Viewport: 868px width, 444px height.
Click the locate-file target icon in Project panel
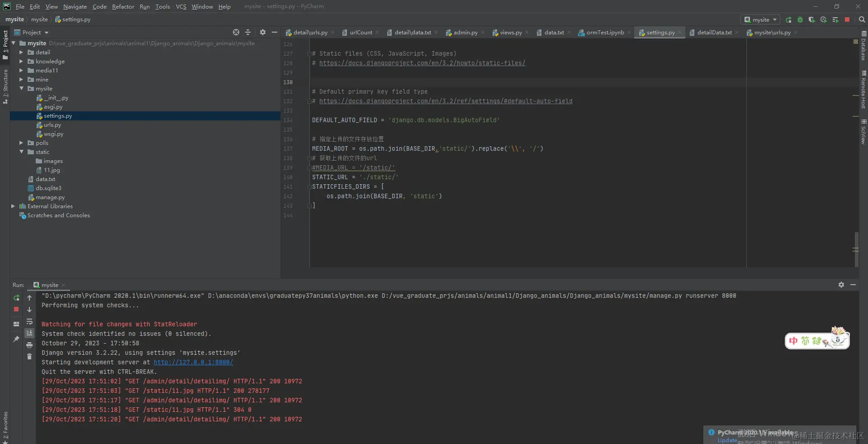click(x=236, y=32)
